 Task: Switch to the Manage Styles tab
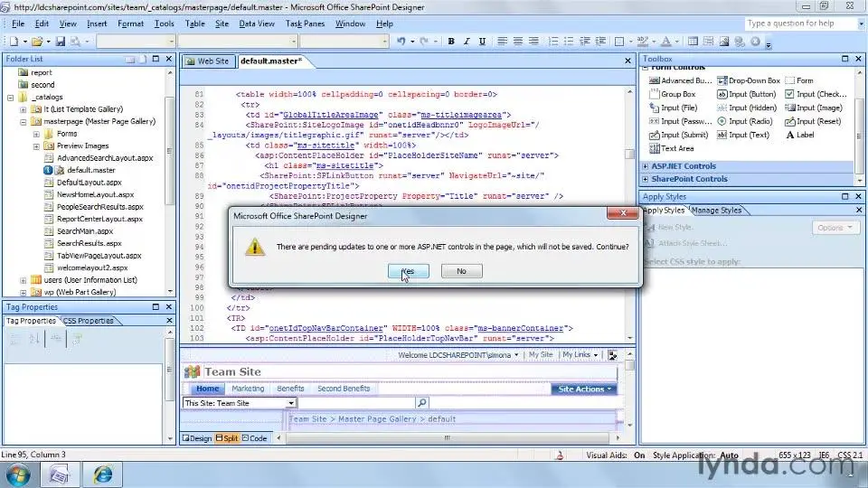coord(716,211)
